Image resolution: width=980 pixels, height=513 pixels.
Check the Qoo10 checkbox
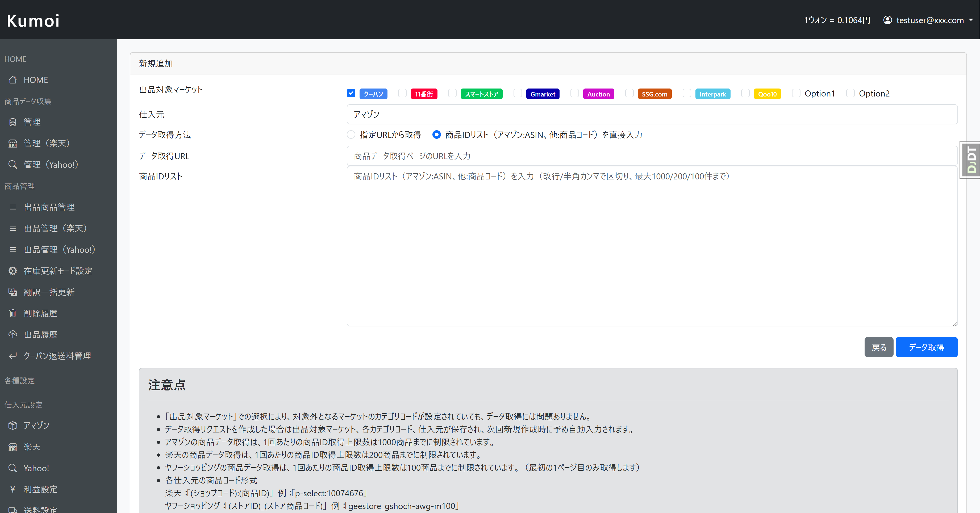[x=745, y=94]
